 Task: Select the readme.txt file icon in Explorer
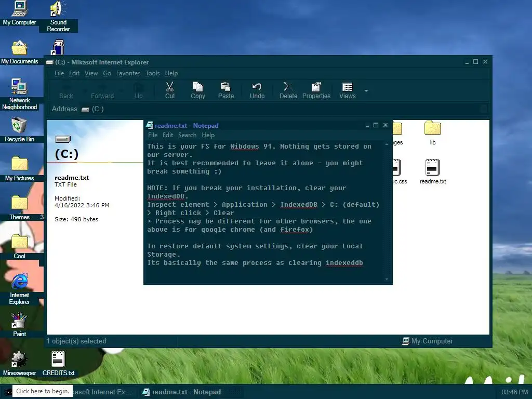pyautogui.click(x=433, y=171)
